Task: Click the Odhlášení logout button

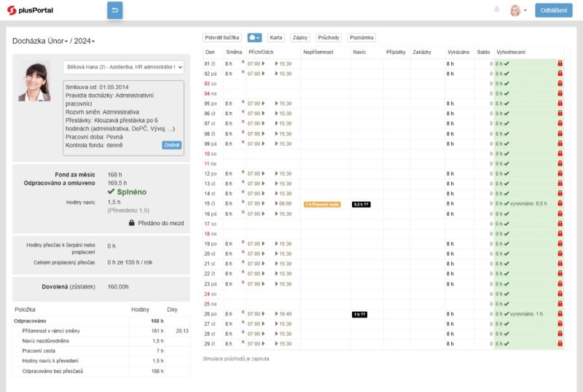Action: (554, 10)
